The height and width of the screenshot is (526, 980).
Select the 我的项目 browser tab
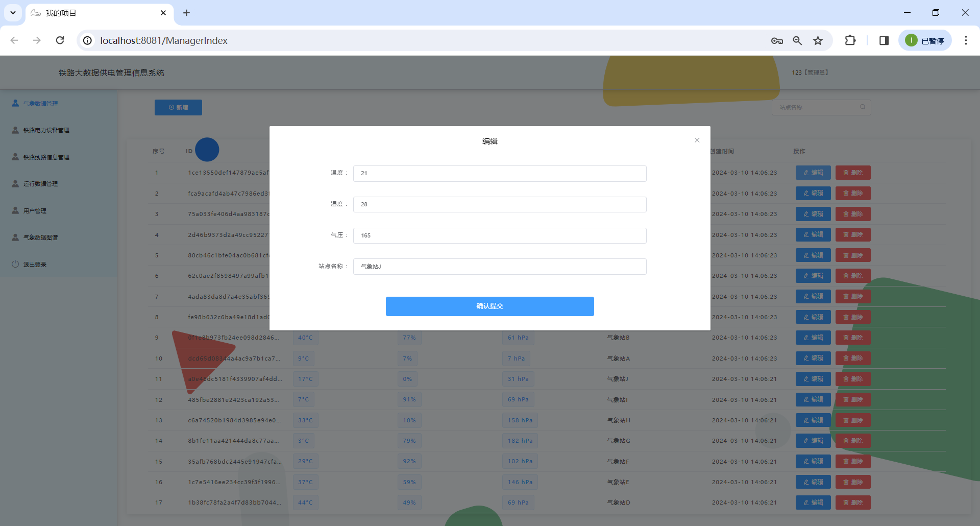[x=100, y=13]
